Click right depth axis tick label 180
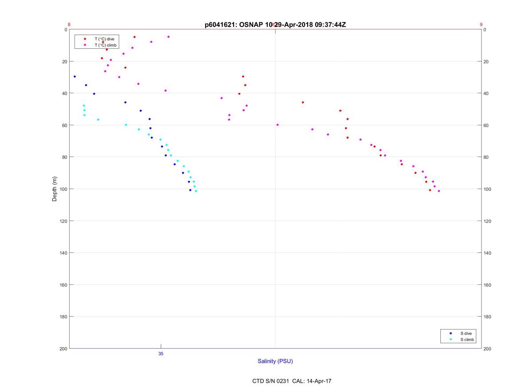 pyautogui.click(x=488, y=317)
